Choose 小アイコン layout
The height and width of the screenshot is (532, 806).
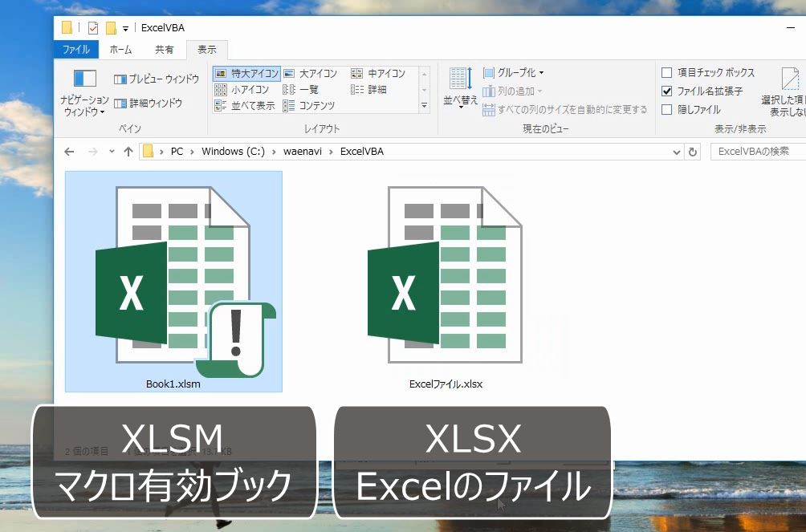click(242, 89)
